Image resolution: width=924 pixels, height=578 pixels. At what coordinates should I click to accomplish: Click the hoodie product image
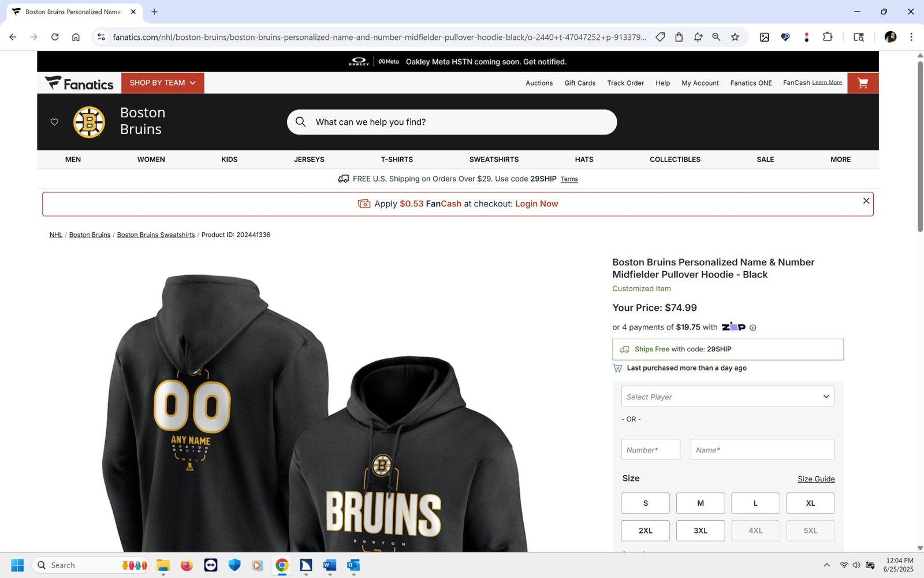coord(315,413)
